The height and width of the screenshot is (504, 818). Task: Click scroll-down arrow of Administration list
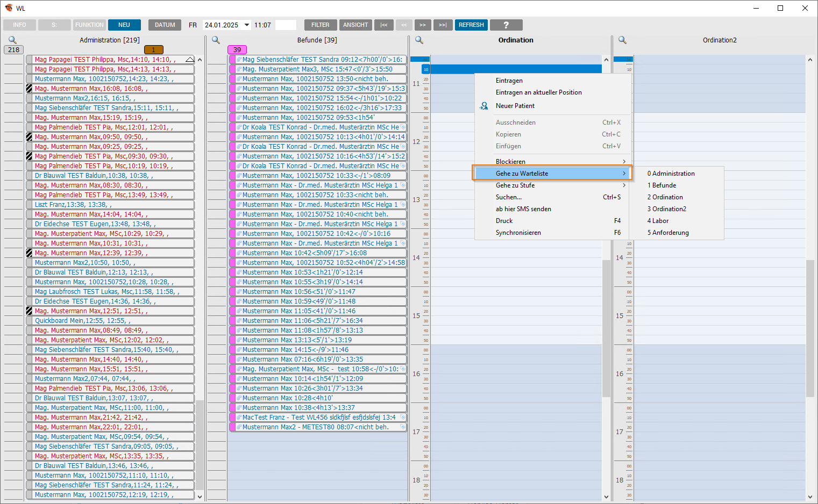pos(200,496)
